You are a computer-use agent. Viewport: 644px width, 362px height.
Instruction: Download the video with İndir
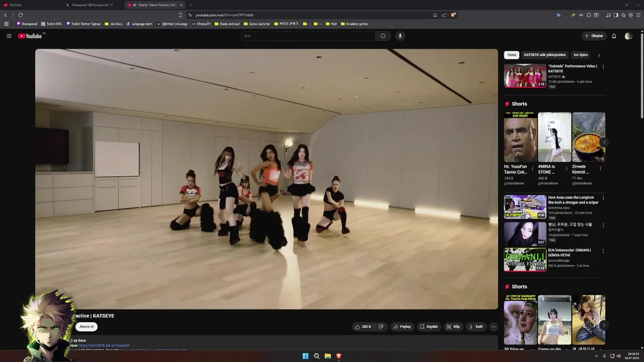pyautogui.click(x=476, y=327)
